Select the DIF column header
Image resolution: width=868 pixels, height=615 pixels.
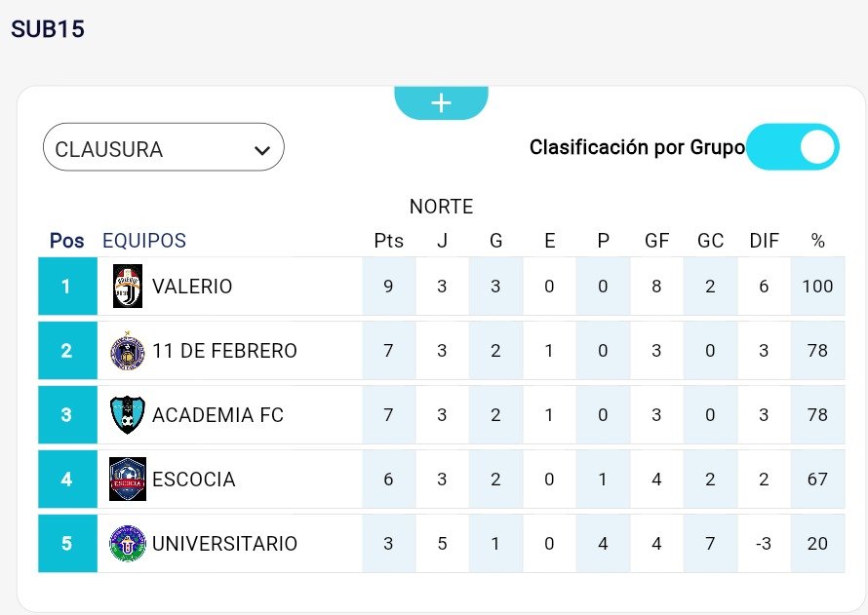(764, 241)
